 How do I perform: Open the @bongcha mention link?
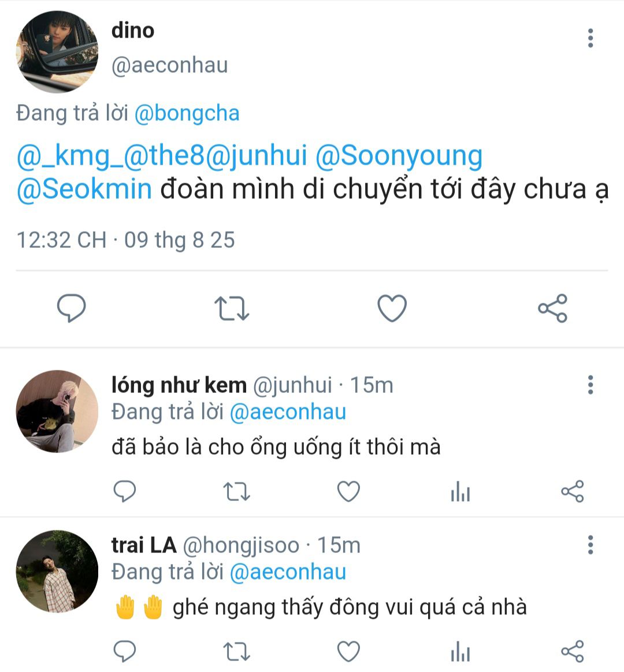(187, 113)
